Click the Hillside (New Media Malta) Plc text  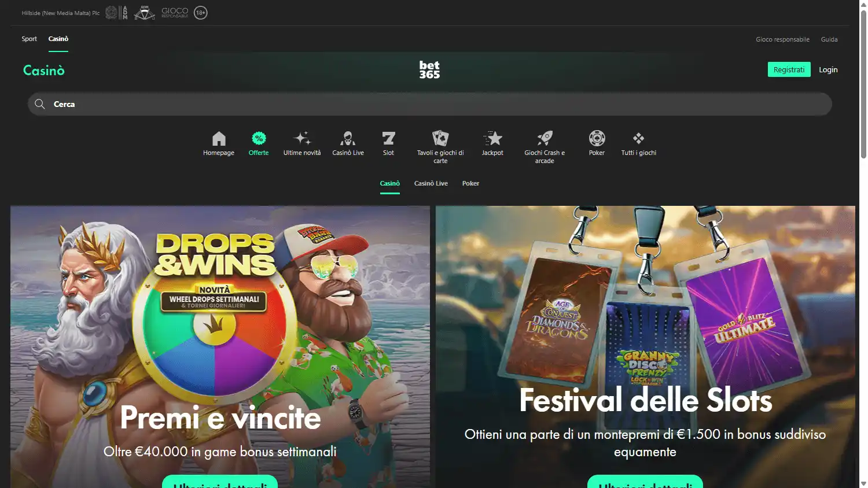[61, 13]
